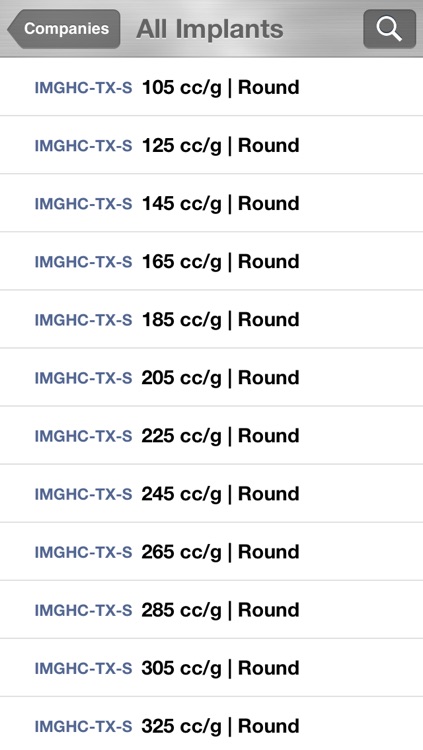The image size is (423, 750).
Task: Select the 105 cc/g Round implant
Action: [x=212, y=87]
